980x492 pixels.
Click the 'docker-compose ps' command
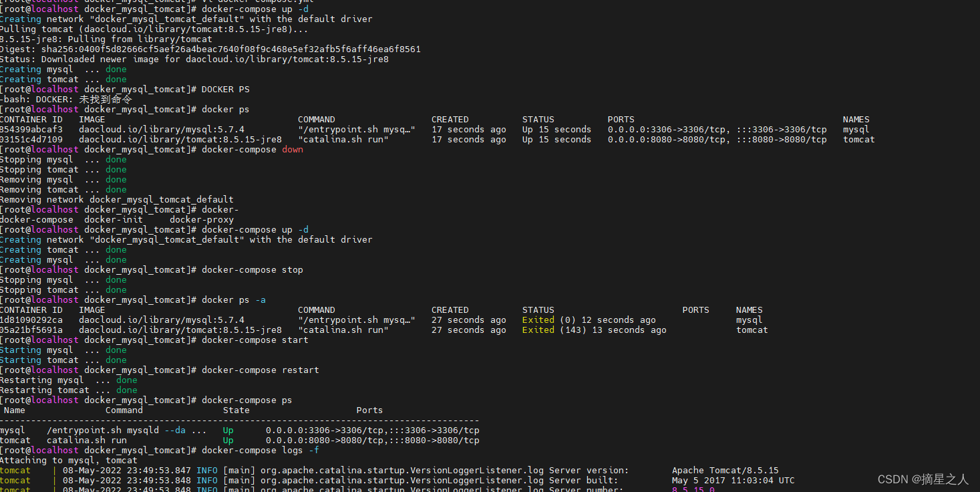click(x=247, y=400)
